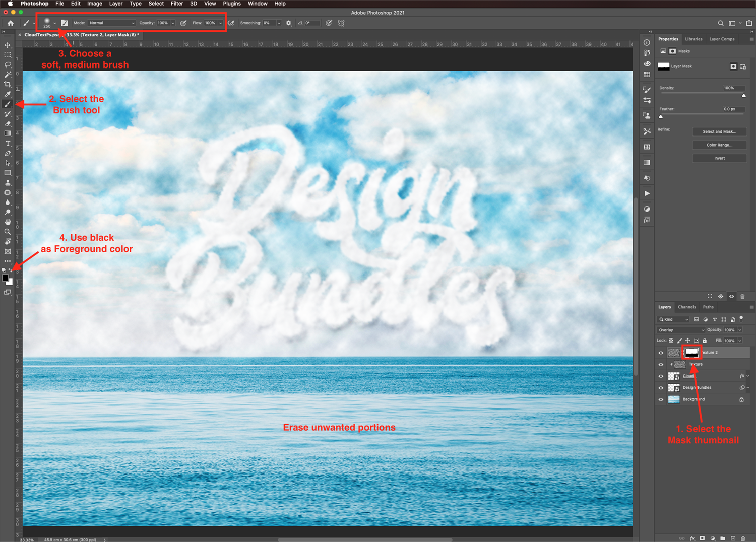Click the search icon at top right
The width and height of the screenshot is (756, 542).
click(x=721, y=23)
